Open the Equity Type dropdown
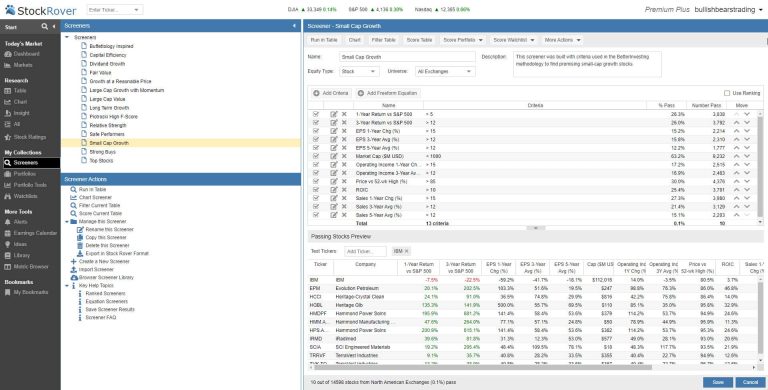Screen dimensions: 768x390 tap(359, 72)
